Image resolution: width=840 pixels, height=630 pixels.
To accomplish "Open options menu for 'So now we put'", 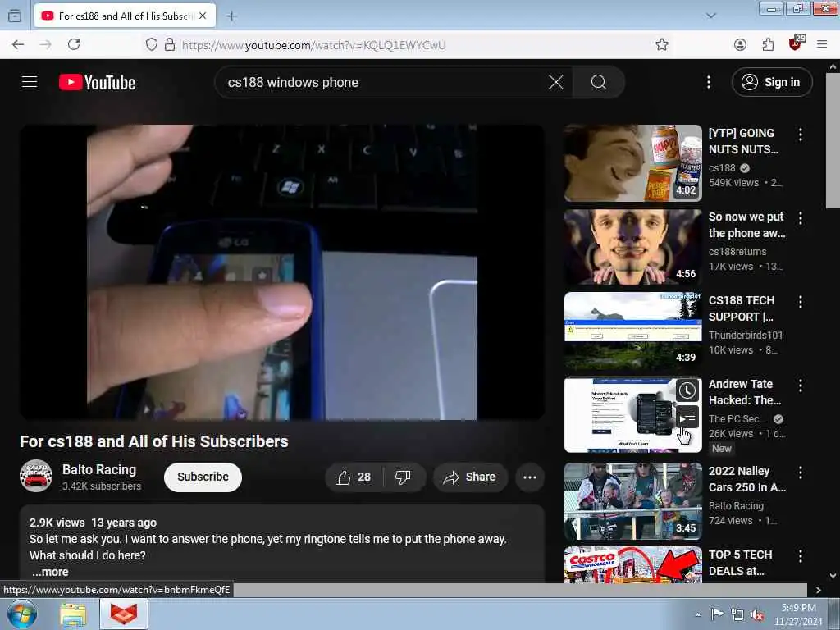I will [801, 218].
